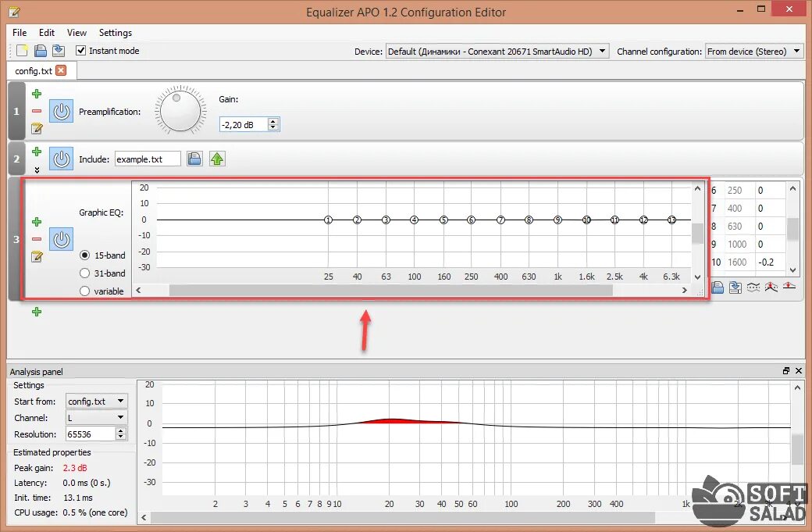Open the View menu

[77, 33]
